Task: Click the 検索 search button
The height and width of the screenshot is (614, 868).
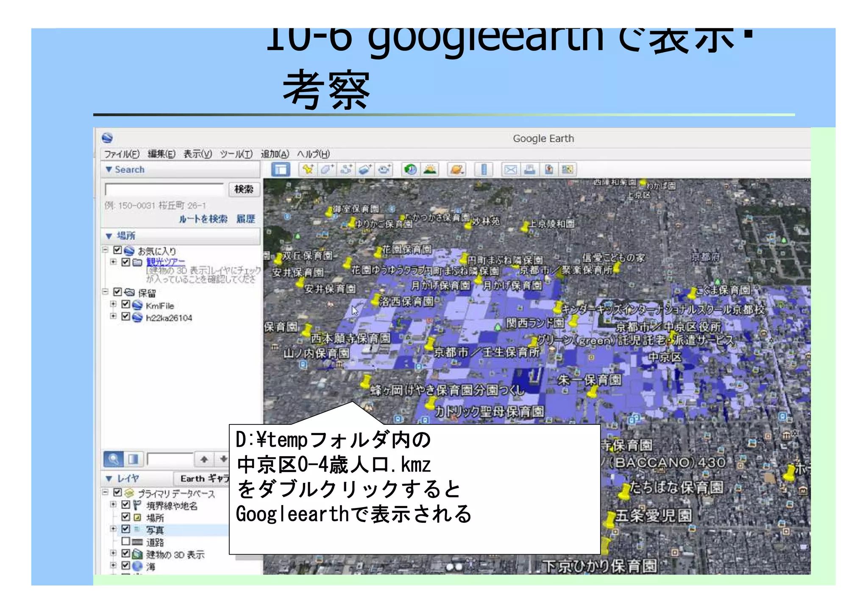Action: 244,189
